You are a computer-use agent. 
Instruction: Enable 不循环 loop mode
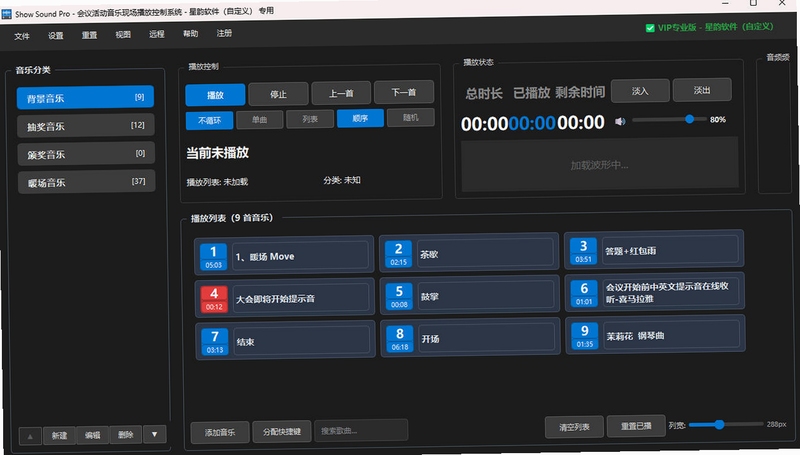pos(210,120)
